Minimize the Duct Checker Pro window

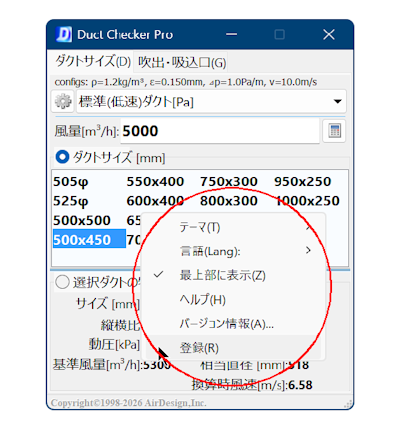pos(231,34)
